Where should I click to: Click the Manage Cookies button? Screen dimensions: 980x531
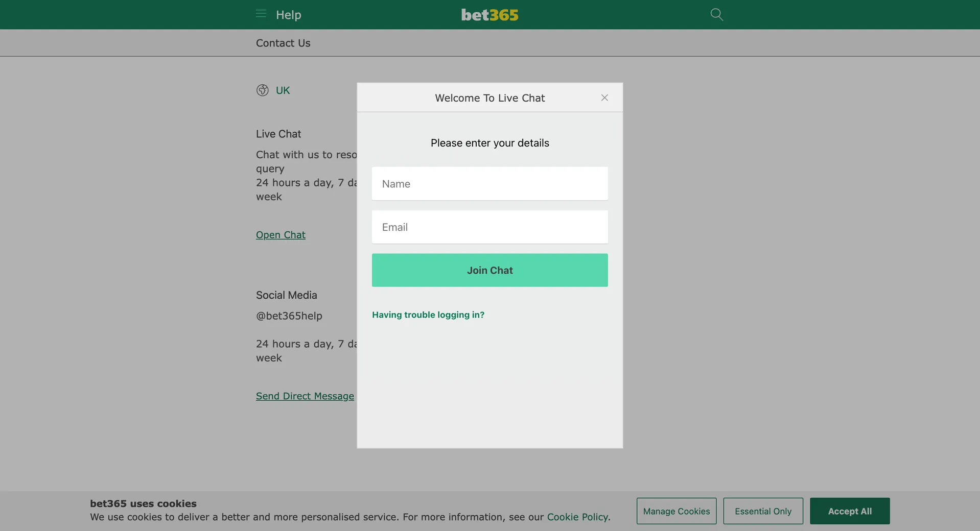tap(676, 511)
